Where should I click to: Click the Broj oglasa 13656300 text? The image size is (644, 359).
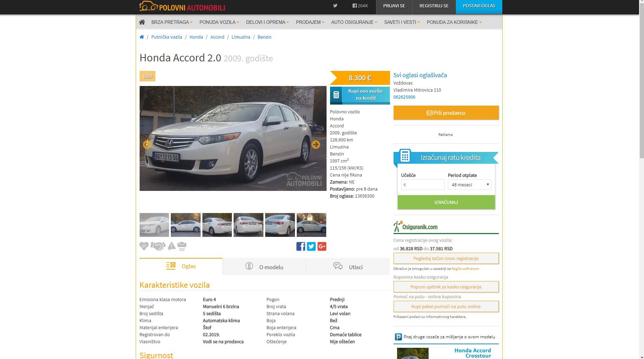352,196
